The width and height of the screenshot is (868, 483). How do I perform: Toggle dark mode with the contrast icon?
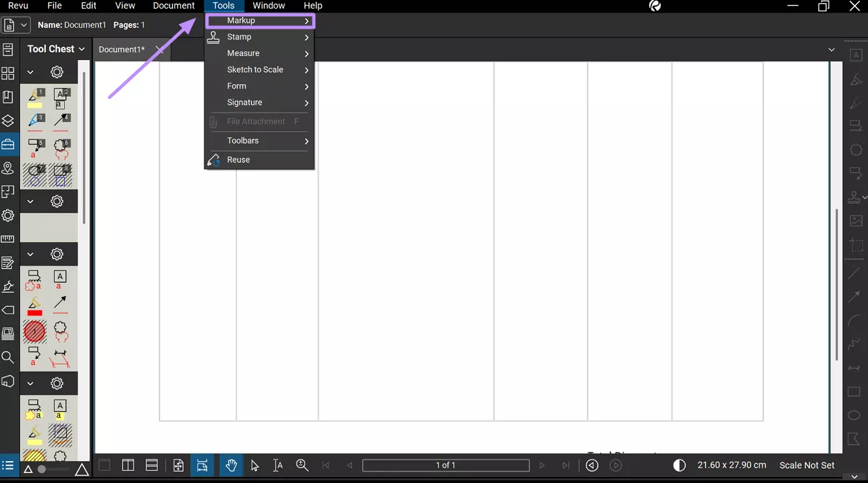679,465
